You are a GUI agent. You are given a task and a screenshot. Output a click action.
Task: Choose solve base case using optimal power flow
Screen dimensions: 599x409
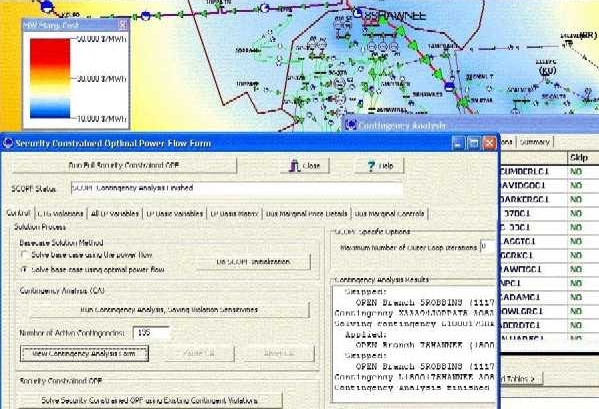point(24,269)
